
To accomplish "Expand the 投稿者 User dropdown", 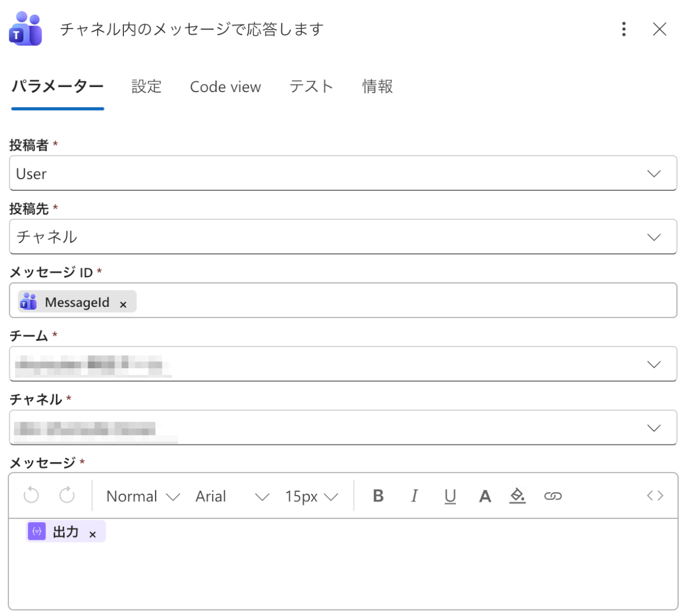I will [x=654, y=173].
